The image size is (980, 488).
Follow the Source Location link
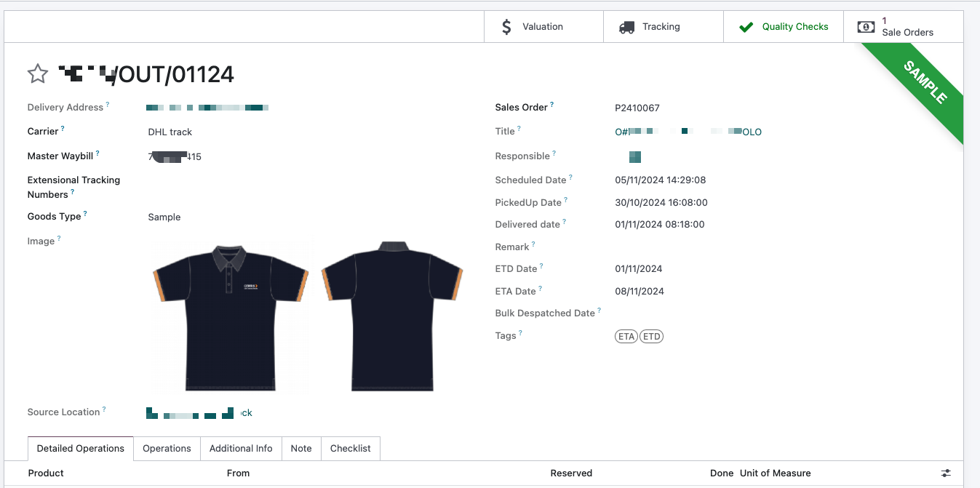click(199, 413)
